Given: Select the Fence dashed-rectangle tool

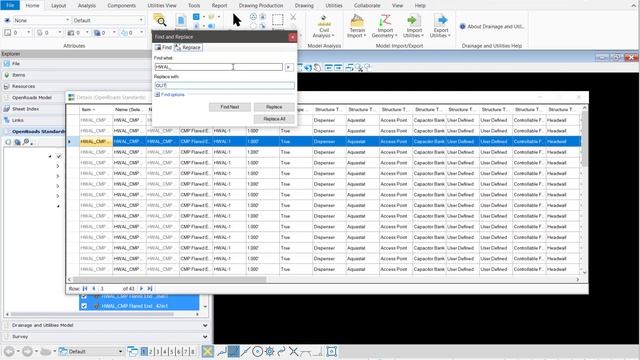Looking at the screenshot, I should point(278,20).
